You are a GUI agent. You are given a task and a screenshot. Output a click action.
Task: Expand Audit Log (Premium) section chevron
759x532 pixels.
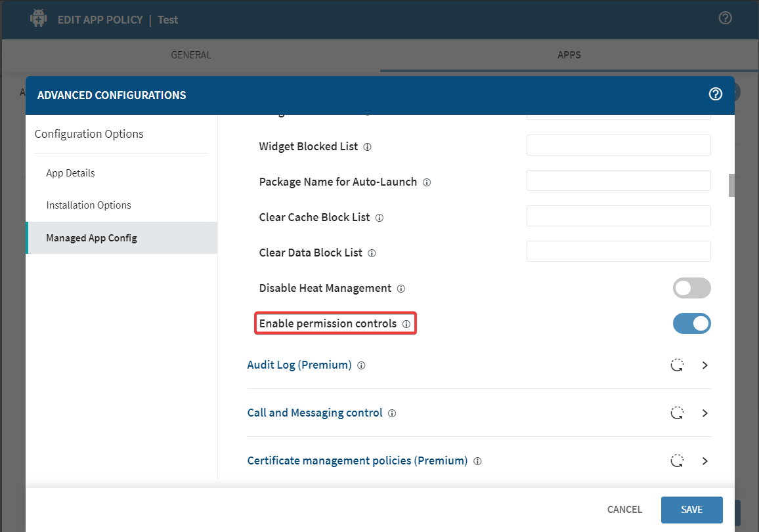click(705, 365)
